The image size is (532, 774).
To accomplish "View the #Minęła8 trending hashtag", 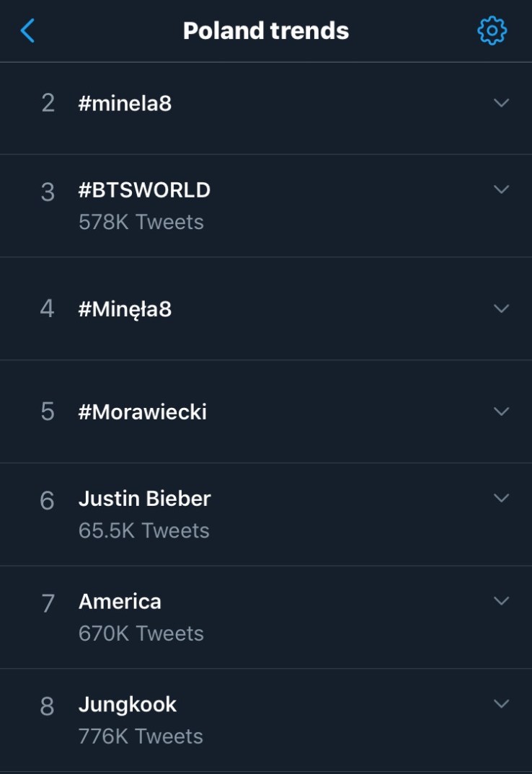I will (125, 309).
